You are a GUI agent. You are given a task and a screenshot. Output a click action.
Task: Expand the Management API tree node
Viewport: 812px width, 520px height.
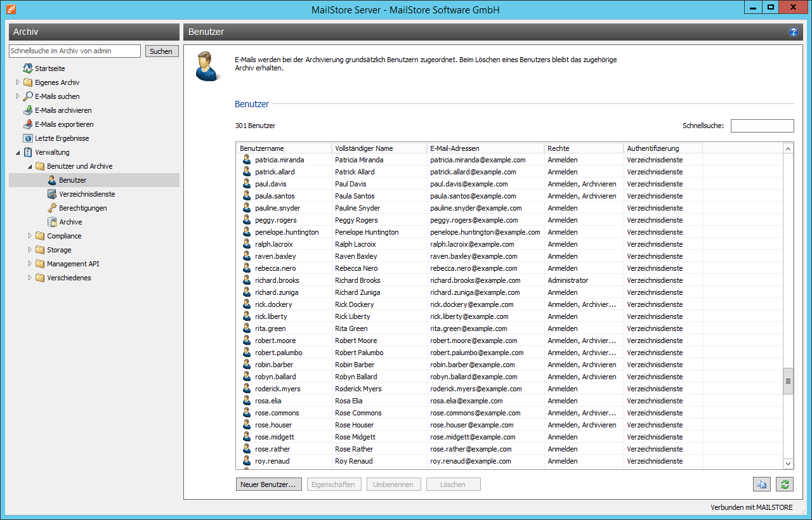pyautogui.click(x=30, y=264)
